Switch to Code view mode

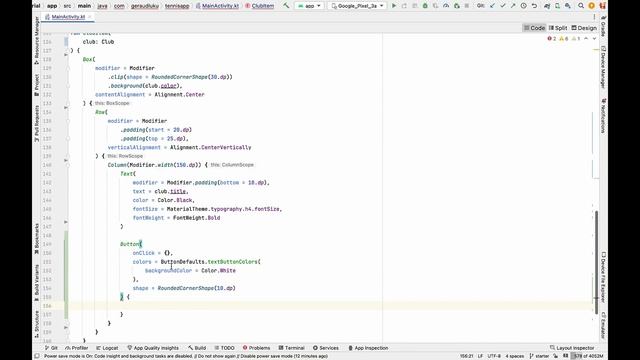[534, 28]
